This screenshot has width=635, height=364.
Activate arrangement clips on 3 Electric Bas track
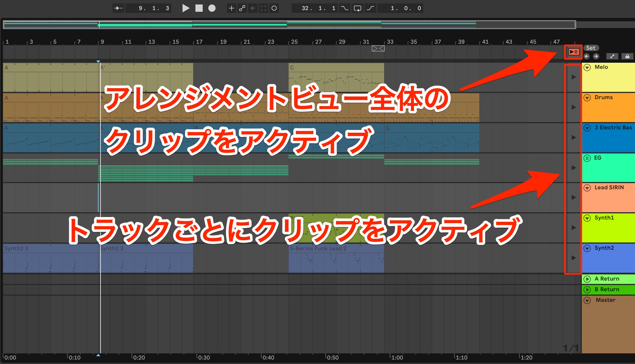point(573,137)
